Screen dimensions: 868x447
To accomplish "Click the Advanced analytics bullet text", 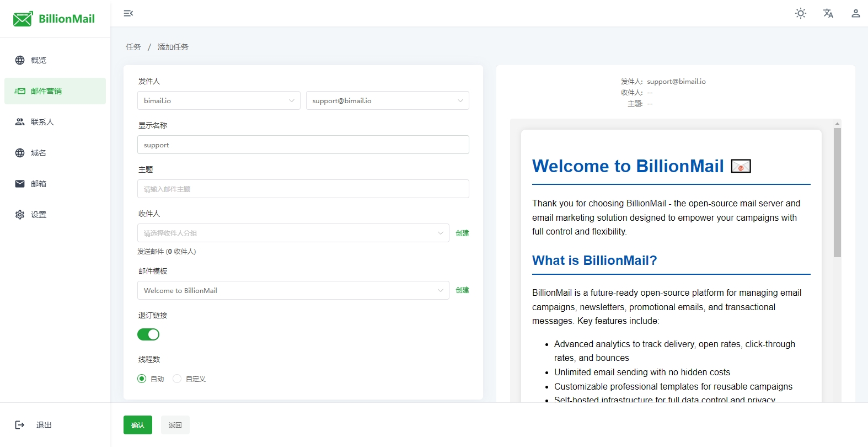I will 674,351.
